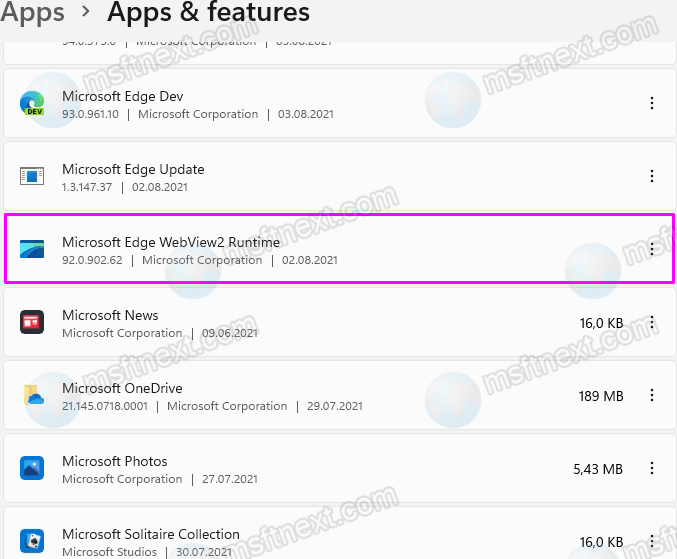This screenshot has width=677, height=559.
Task: Click the Microsoft Solitaire Collection icon
Action: [32, 541]
